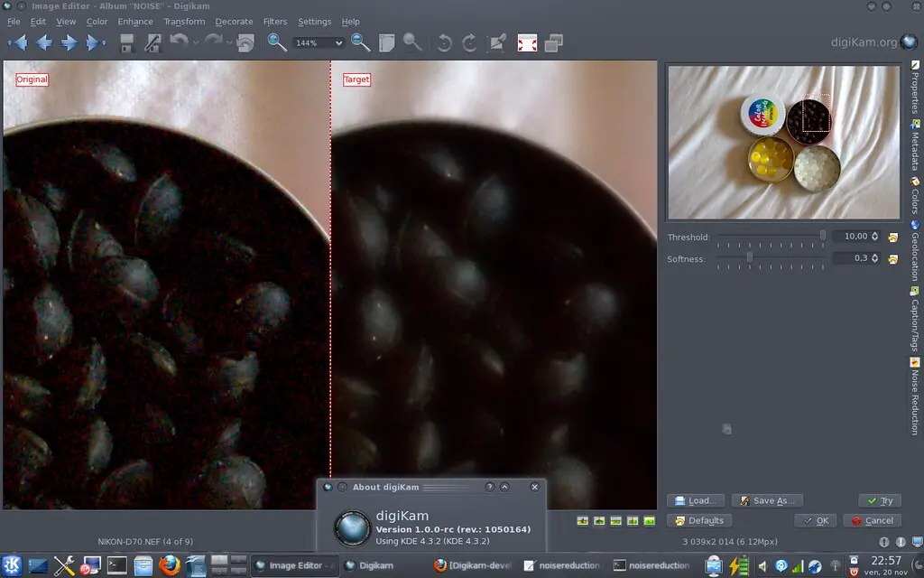The width and height of the screenshot is (924, 578).
Task: Rotate image right with toolbar icon
Action: 469,42
